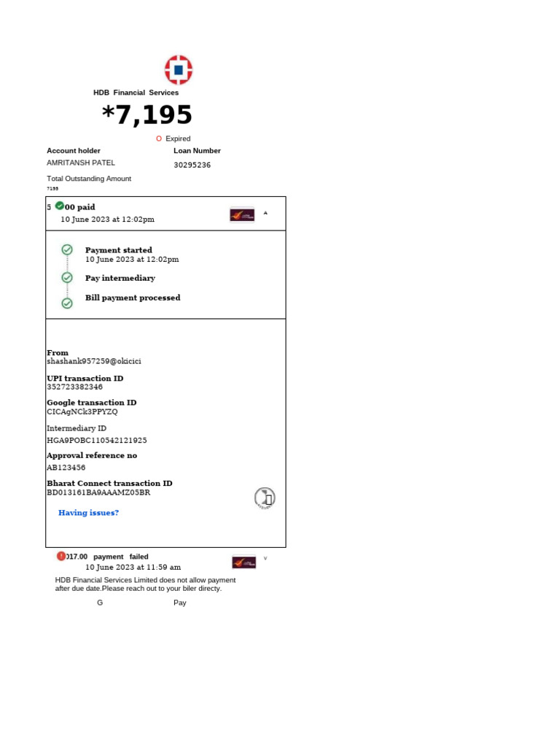Click the red Expired status circle
Screen dimensions: 560x747
[x=159, y=139]
